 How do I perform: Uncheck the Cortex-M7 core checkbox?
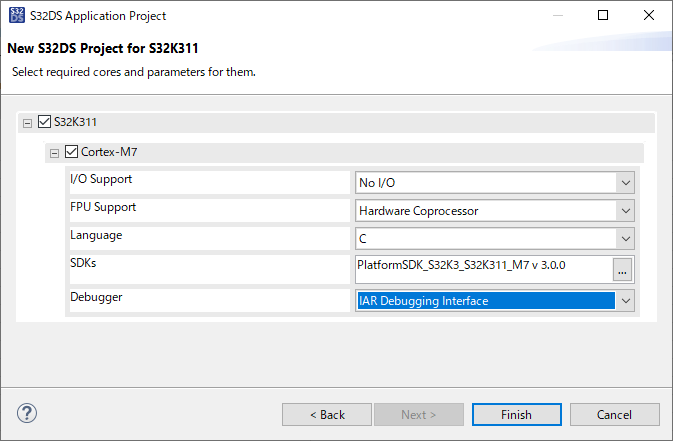point(71,153)
